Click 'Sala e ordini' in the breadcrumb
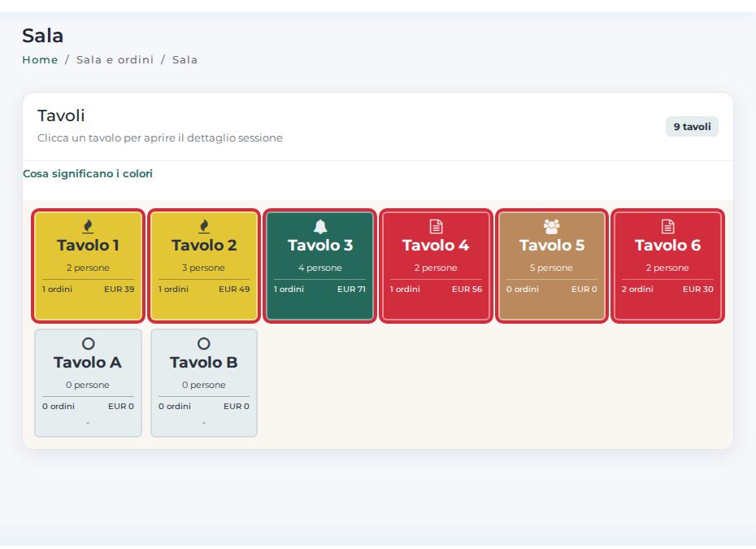The height and width of the screenshot is (549, 756). tap(115, 60)
